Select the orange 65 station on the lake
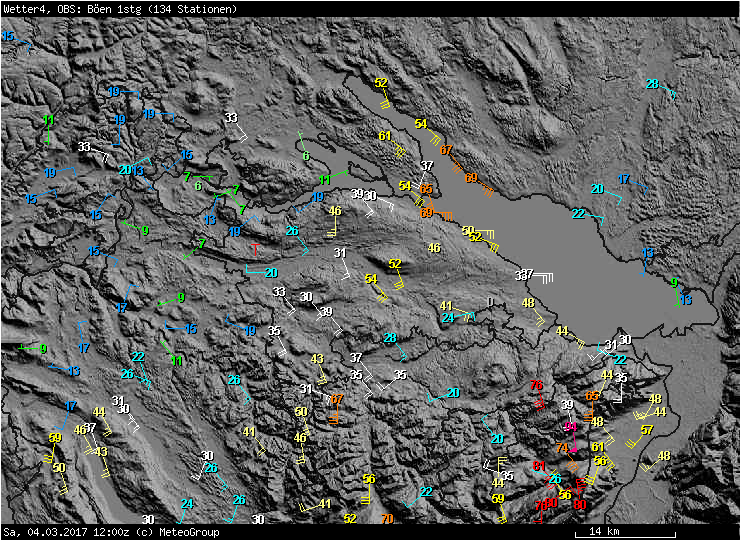Screen dimensions: 740x540 click(x=426, y=189)
